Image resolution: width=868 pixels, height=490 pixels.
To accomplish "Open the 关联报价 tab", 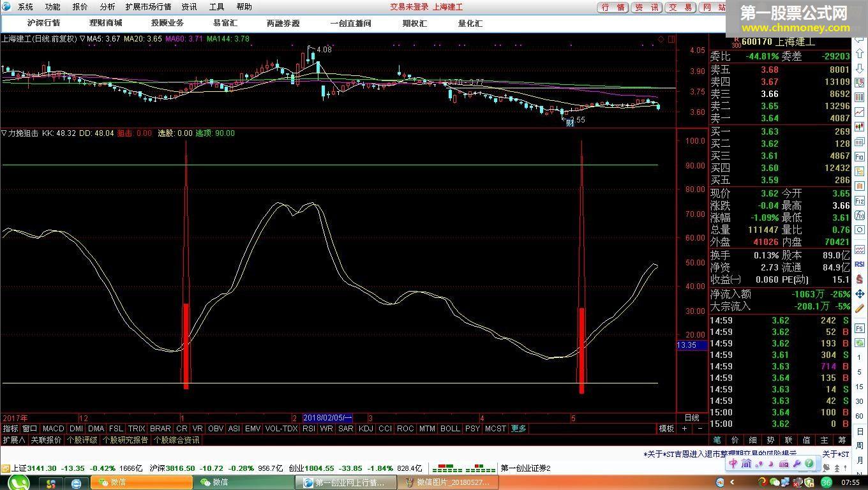I will click(x=46, y=440).
